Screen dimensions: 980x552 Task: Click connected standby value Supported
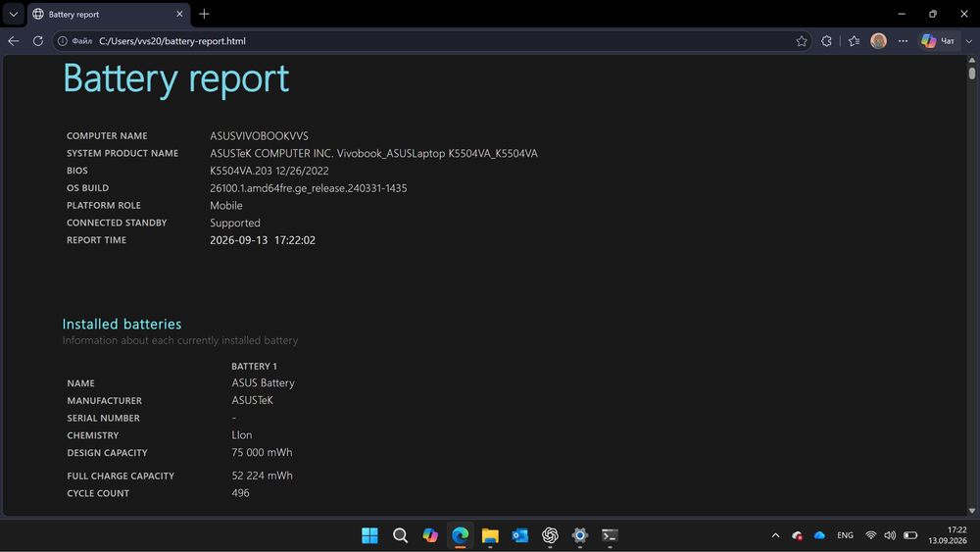coord(235,224)
